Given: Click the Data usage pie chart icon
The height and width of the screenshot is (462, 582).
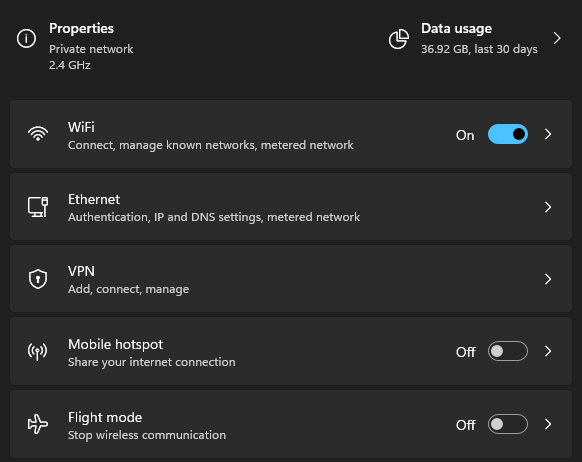Looking at the screenshot, I should (x=399, y=39).
